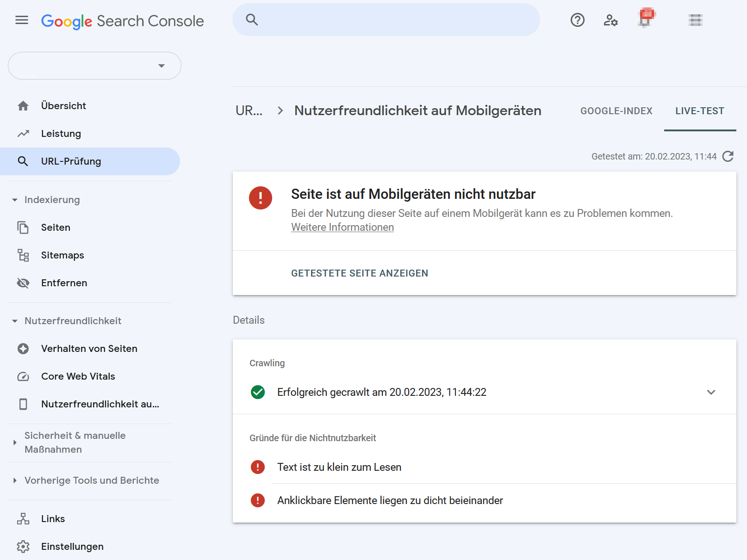
Task: Open Core Web Vitals report
Action: click(x=78, y=376)
